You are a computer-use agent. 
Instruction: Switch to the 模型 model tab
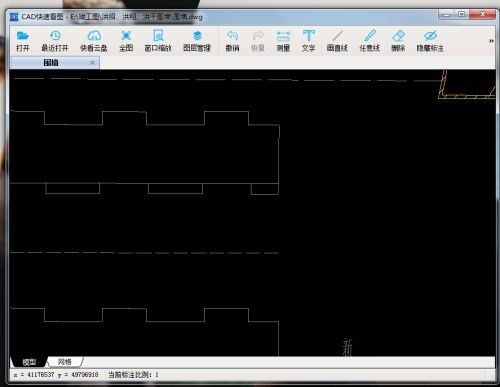point(29,362)
